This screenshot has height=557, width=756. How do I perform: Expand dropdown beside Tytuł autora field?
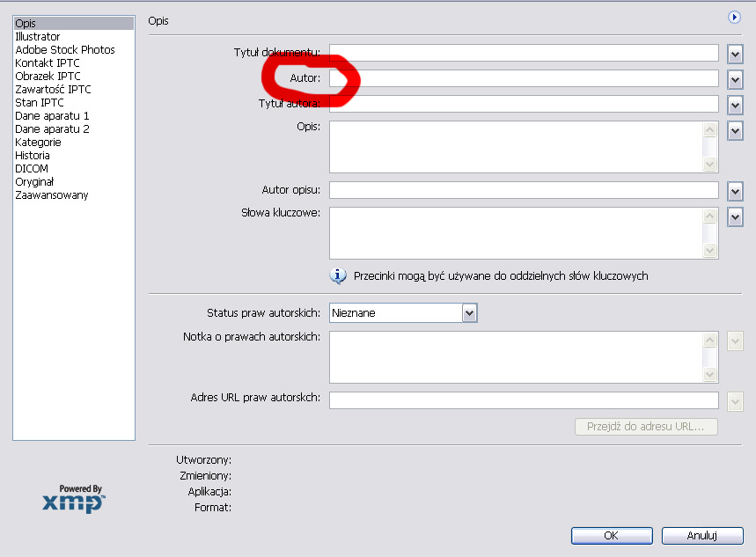click(736, 105)
